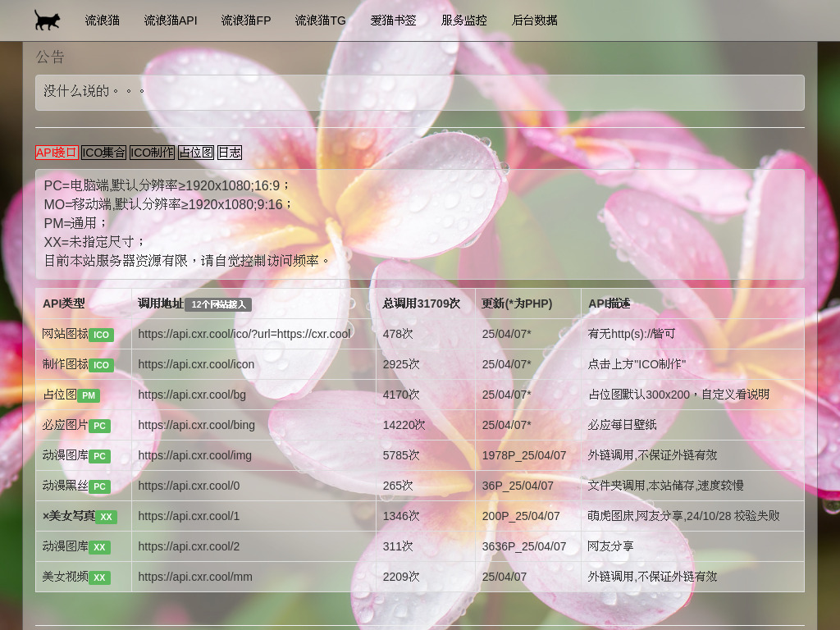Go to 爱猫书签 in the navbar
840x630 pixels.
pyautogui.click(x=393, y=21)
